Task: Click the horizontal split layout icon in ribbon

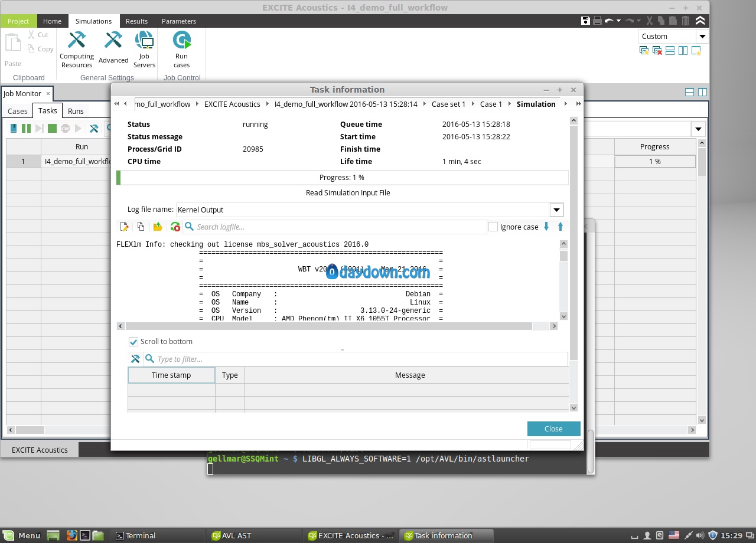Action: (670, 51)
